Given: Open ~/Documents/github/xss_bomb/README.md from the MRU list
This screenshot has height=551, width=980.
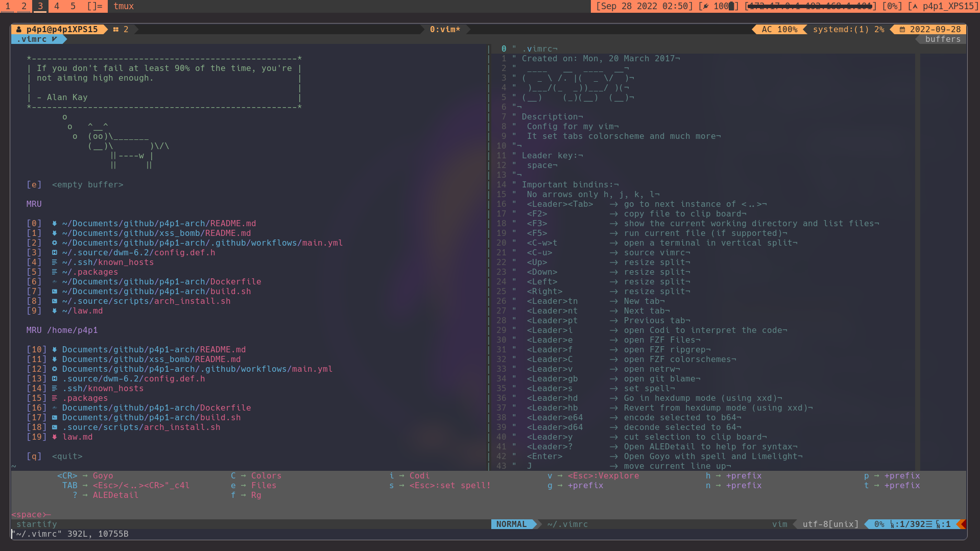Looking at the screenshot, I should tap(156, 233).
